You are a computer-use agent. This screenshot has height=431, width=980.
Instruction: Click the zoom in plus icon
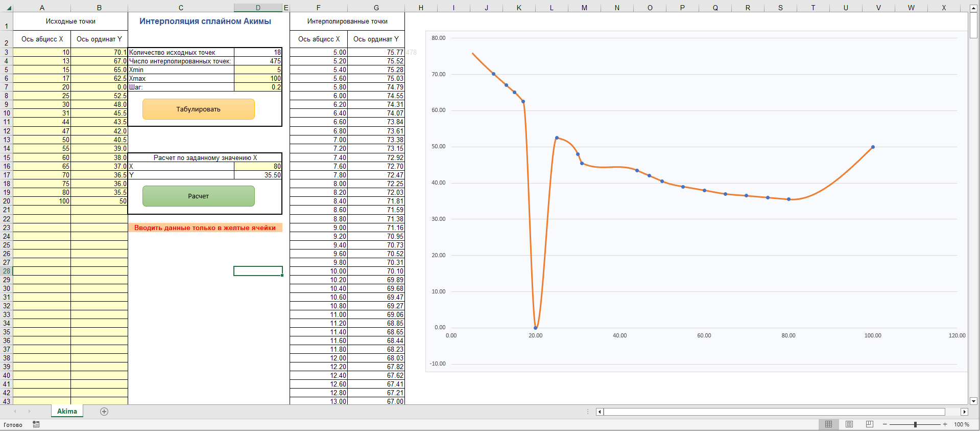[x=945, y=424]
